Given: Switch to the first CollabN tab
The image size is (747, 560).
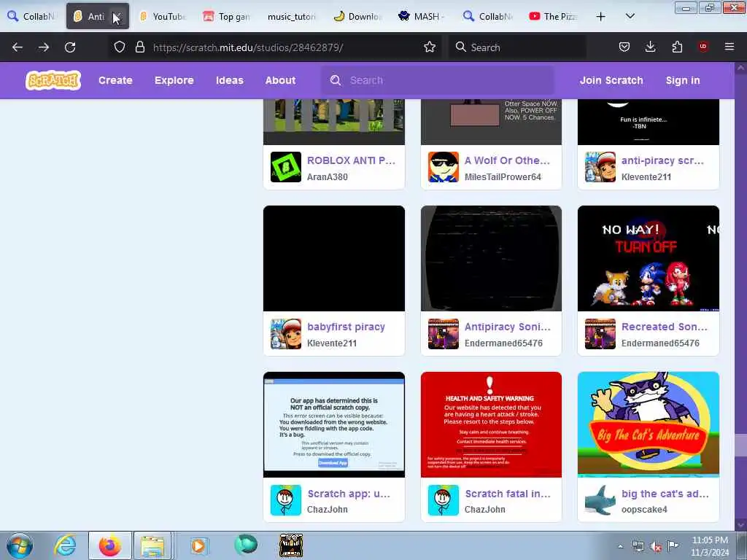Looking at the screenshot, I should [x=31, y=17].
